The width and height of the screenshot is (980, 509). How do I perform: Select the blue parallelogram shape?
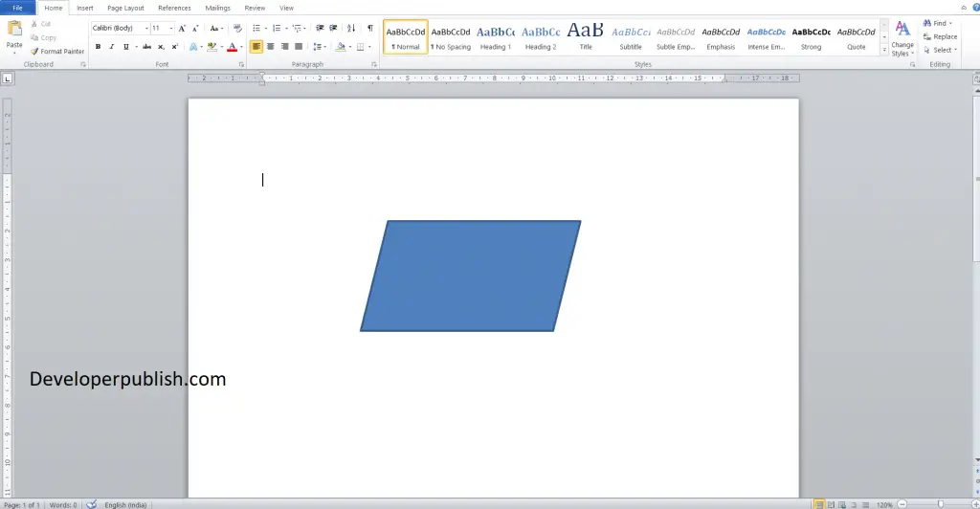(470, 276)
